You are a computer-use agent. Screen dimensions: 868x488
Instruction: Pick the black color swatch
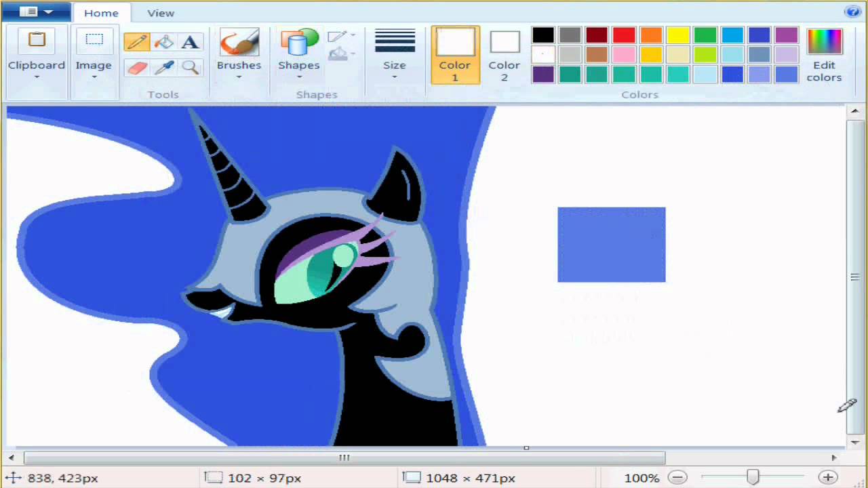pyautogui.click(x=542, y=35)
